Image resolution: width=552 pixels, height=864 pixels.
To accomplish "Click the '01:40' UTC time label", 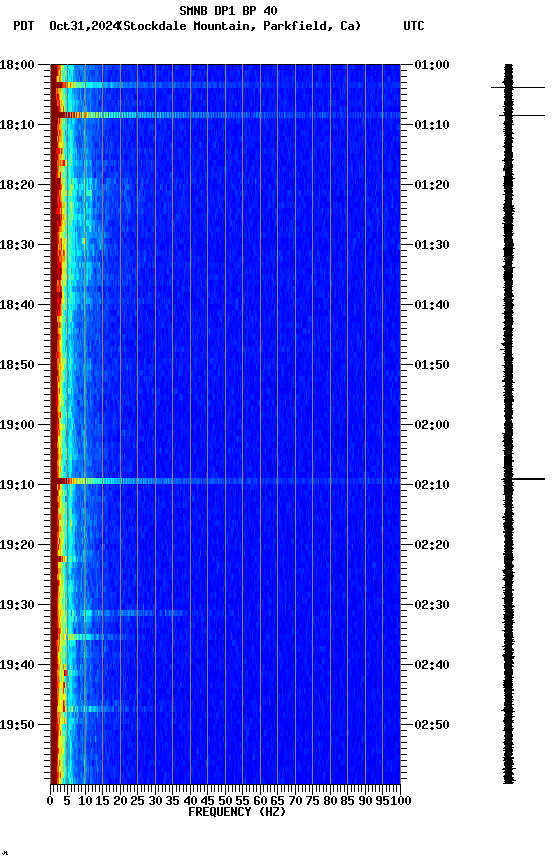I will point(432,305).
